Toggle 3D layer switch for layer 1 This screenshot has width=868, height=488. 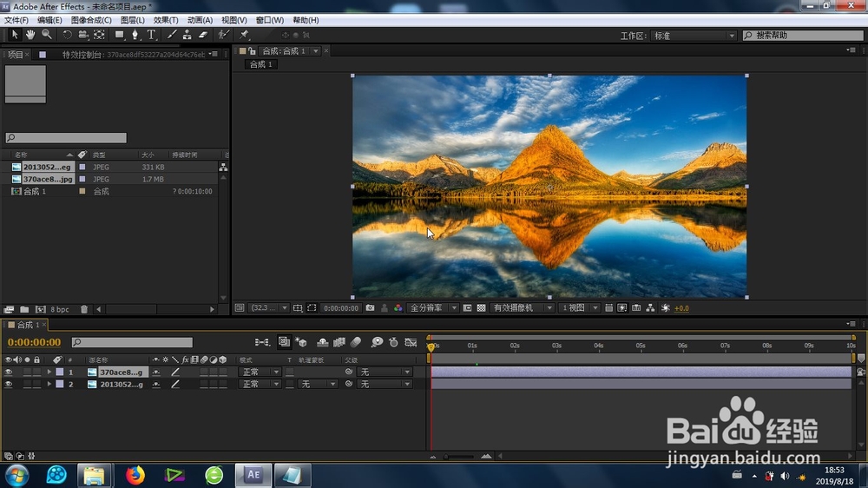222,373
